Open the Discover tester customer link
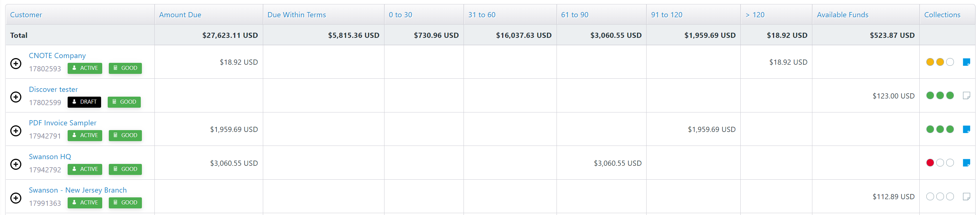Image resolution: width=980 pixels, height=215 pixels. (53, 89)
